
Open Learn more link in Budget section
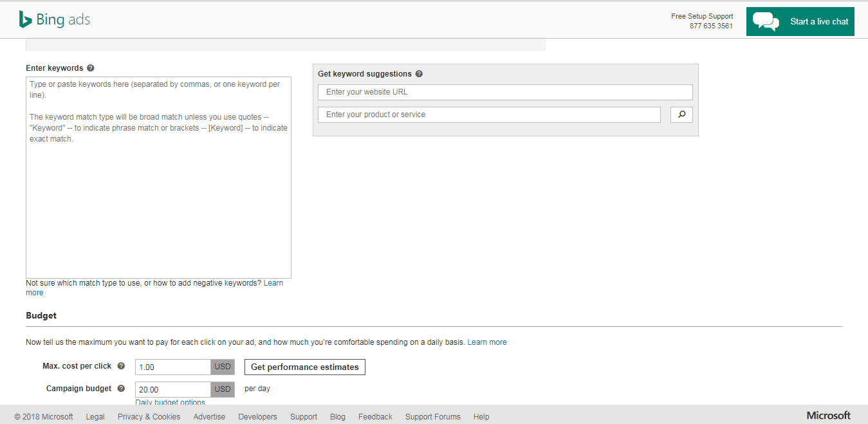point(486,342)
